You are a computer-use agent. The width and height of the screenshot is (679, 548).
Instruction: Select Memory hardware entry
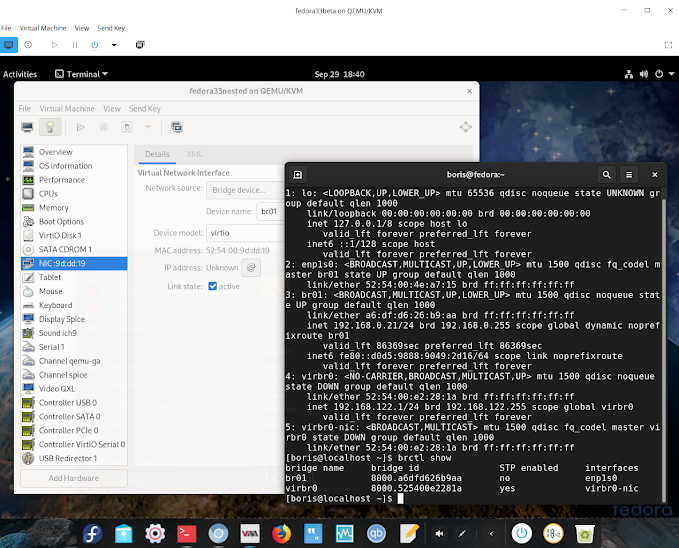coord(74,208)
